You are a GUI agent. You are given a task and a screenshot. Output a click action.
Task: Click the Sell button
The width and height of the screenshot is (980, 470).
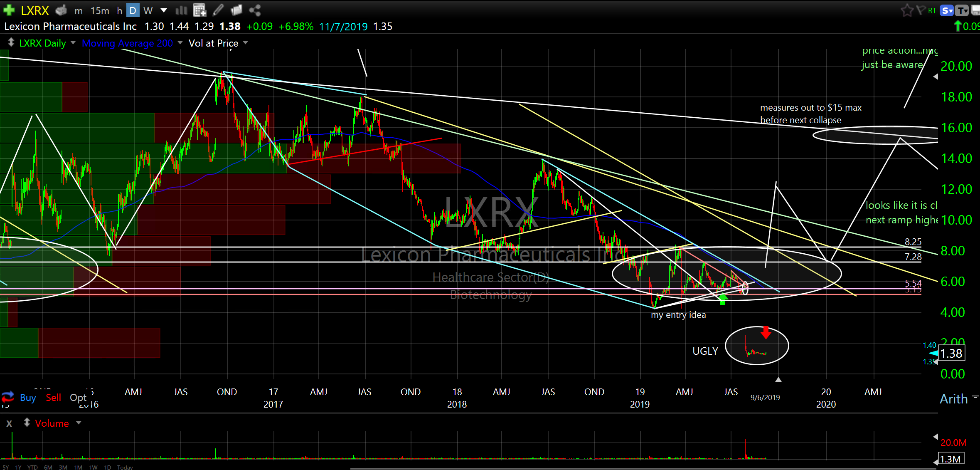(x=53, y=398)
